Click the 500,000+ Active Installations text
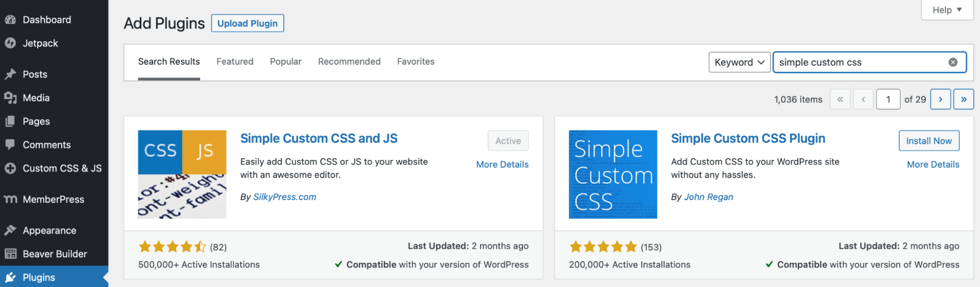 pyautogui.click(x=199, y=264)
